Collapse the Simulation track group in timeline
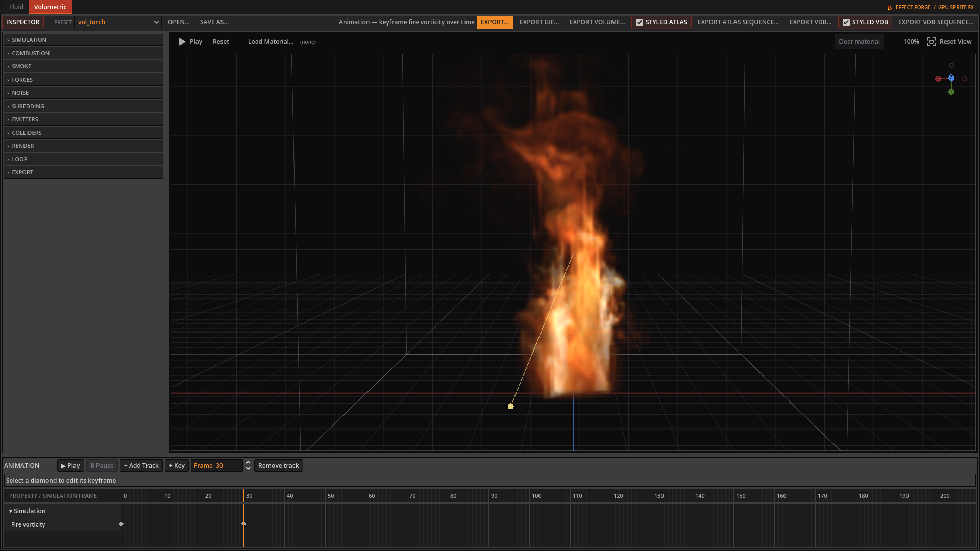Image resolution: width=980 pixels, height=551 pixels. 11,511
